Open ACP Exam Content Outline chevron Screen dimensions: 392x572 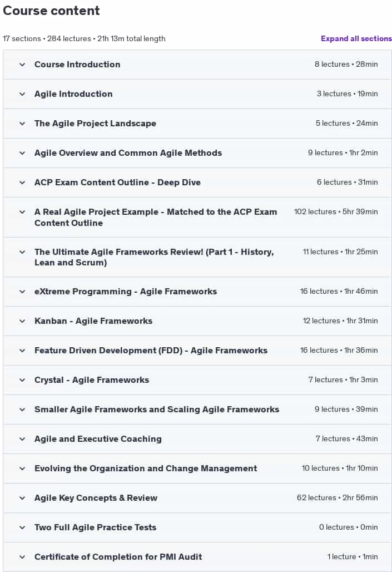22,183
